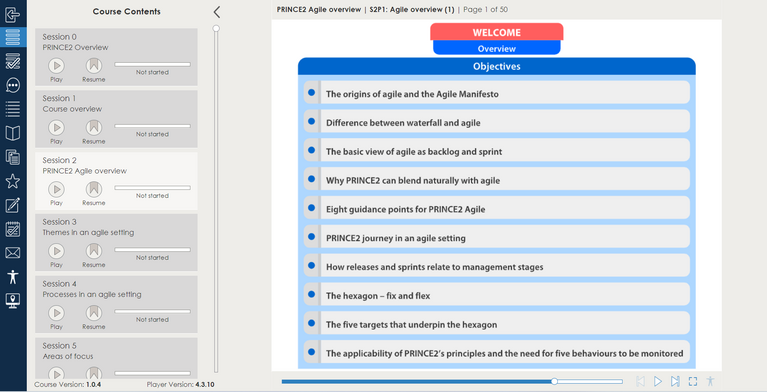Image resolution: width=767 pixels, height=392 pixels.
Task: Play the current slide
Action: coord(658,381)
